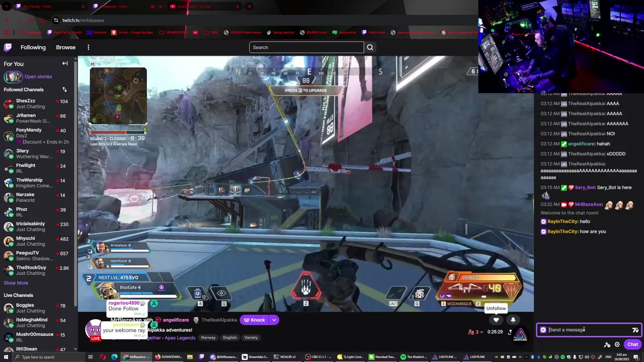The image size is (644, 362).
Task: Expand followed channels with Show More
Action: coord(16,283)
